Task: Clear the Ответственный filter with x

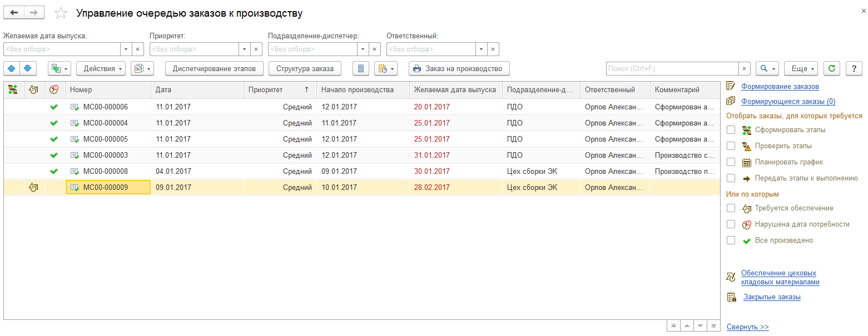Action: (493, 49)
